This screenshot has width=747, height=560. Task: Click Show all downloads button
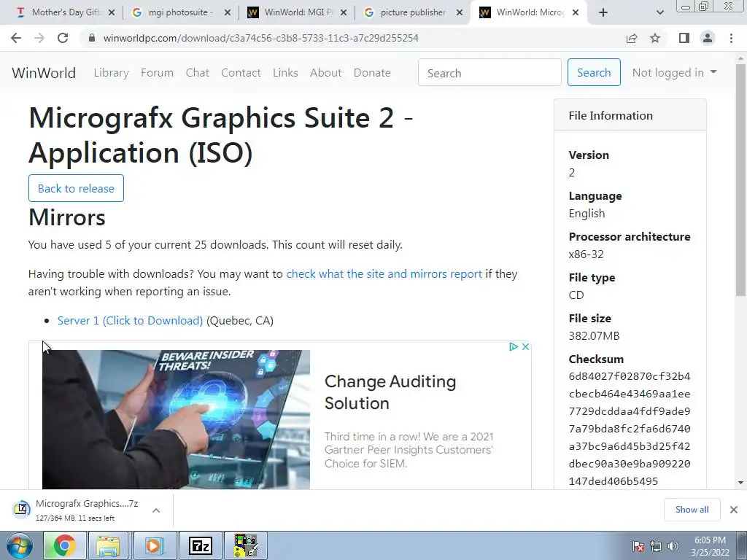[x=692, y=510]
